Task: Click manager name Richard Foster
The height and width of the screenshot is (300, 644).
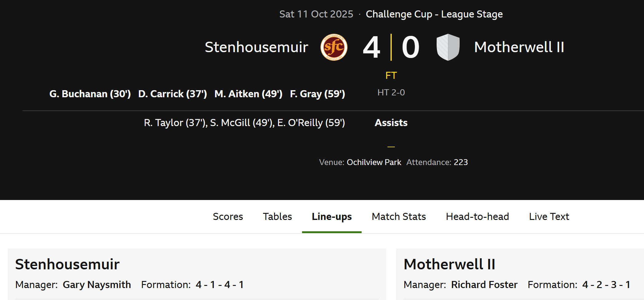Action: pos(484,285)
